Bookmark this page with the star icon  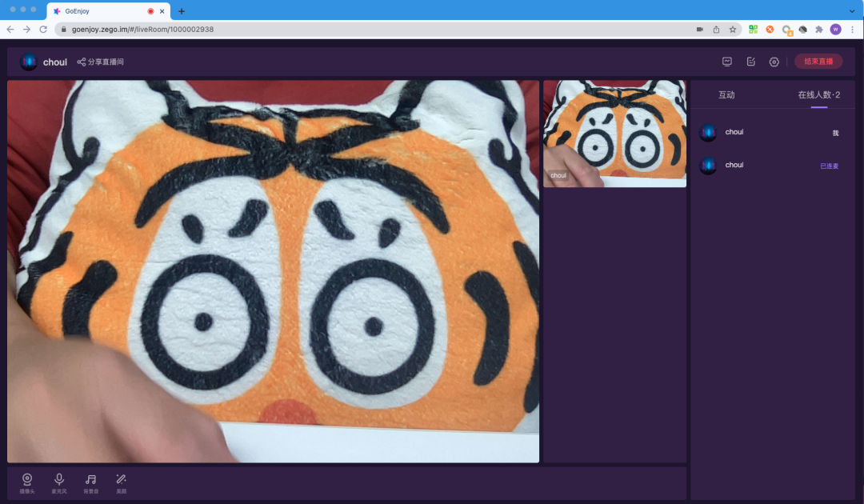[732, 30]
